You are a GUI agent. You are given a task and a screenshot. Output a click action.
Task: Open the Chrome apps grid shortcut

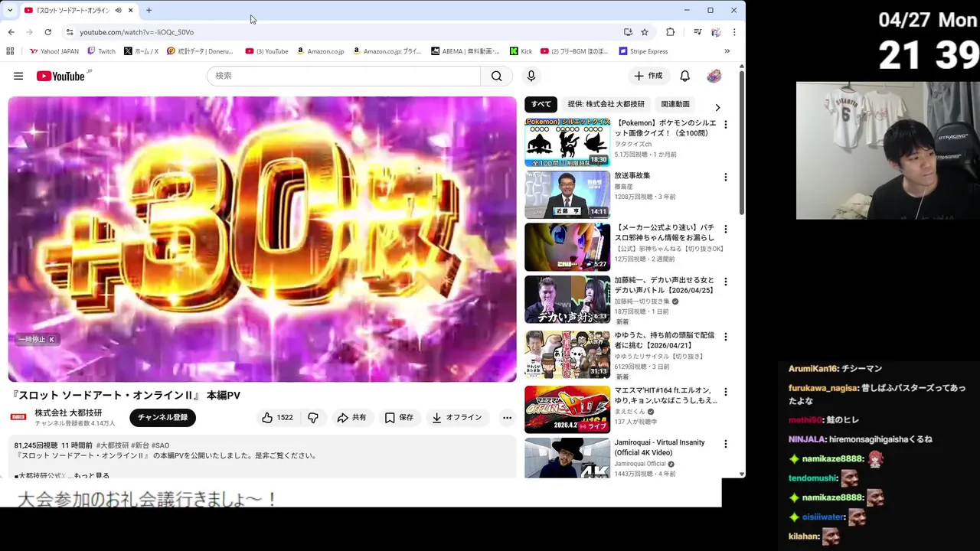coord(10,51)
